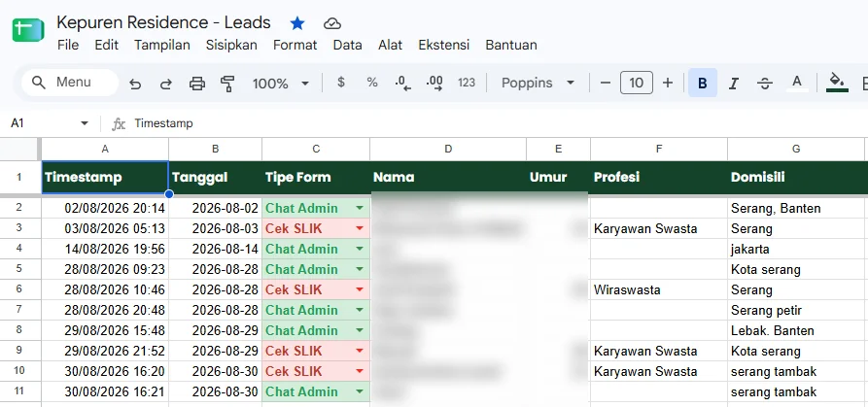Open the Data menu
The width and height of the screenshot is (868, 407).
pyautogui.click(x=348, y=45)
